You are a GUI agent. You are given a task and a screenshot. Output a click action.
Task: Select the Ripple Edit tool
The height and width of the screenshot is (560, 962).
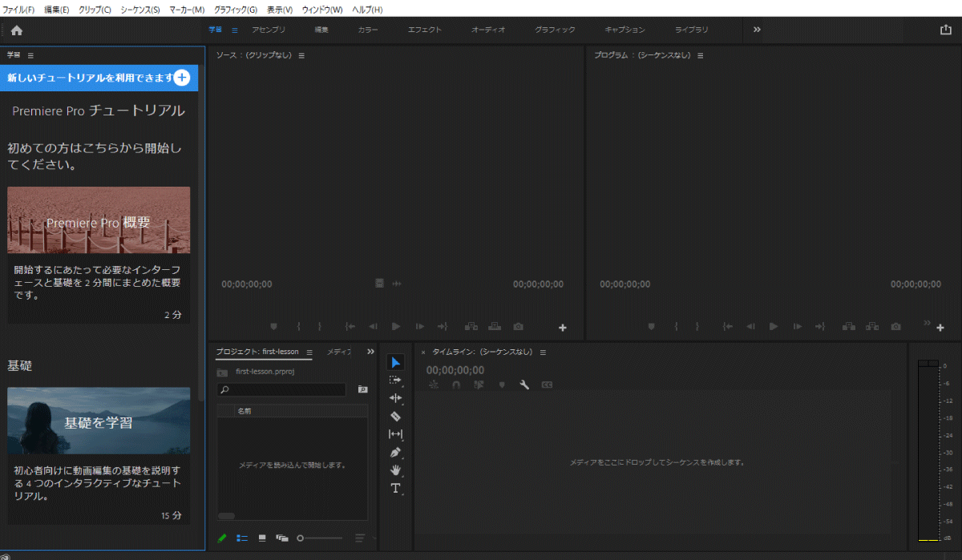point(395,398)
